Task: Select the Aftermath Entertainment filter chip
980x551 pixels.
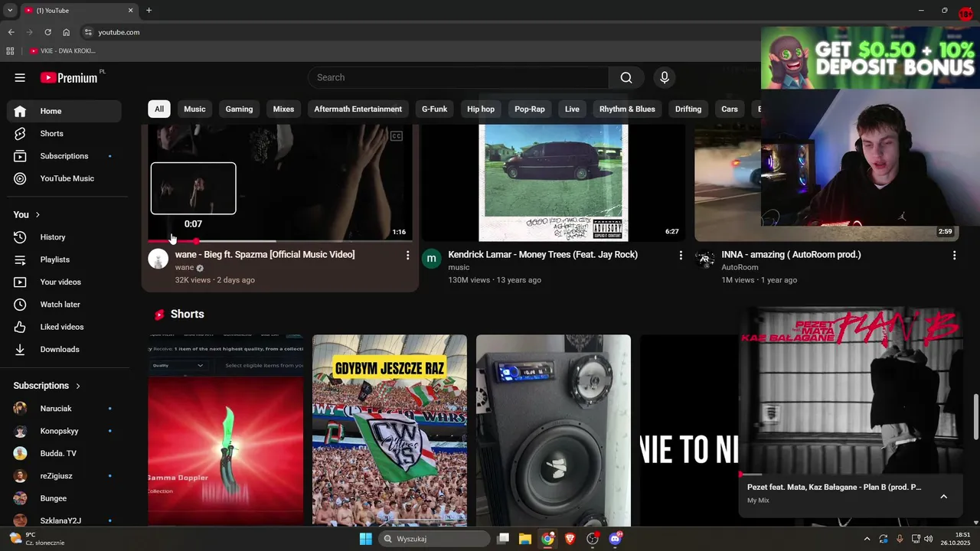Action: point(358,109)
